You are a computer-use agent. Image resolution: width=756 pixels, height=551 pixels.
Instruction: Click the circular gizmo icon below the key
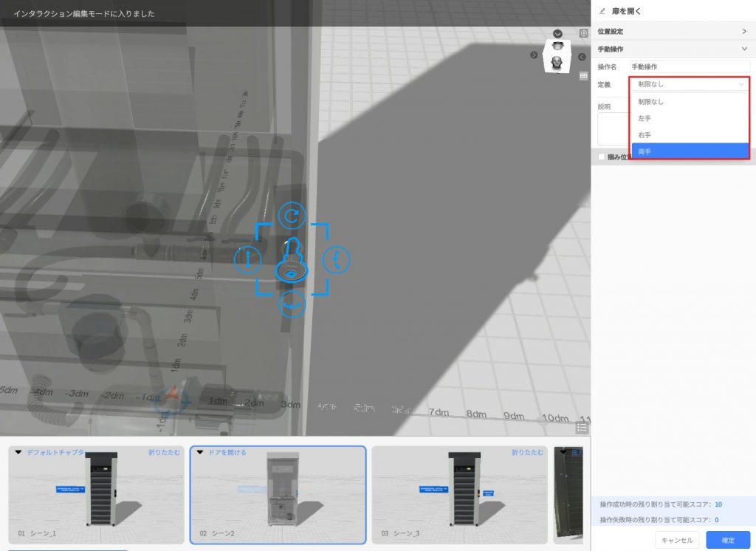click(x=292, y=304)
